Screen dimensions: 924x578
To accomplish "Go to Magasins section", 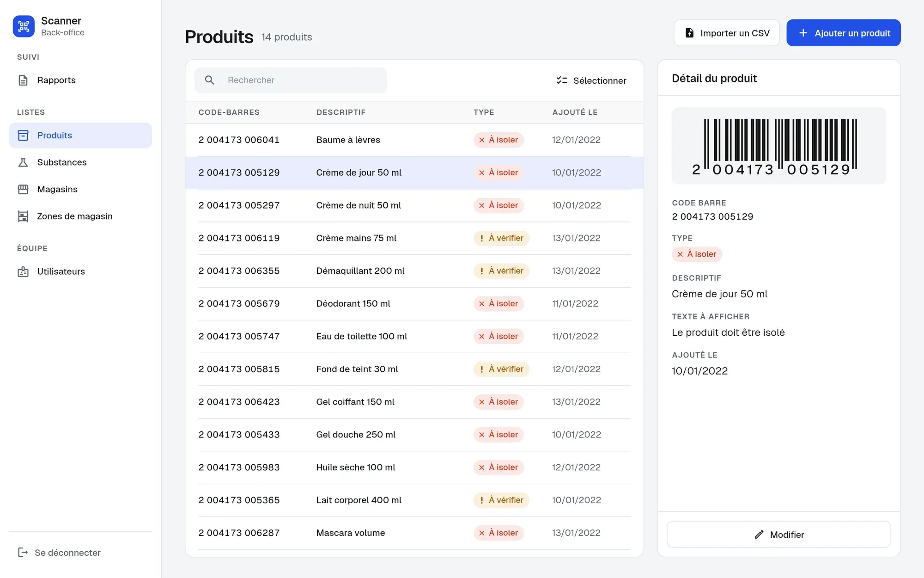I will (80, 189).
